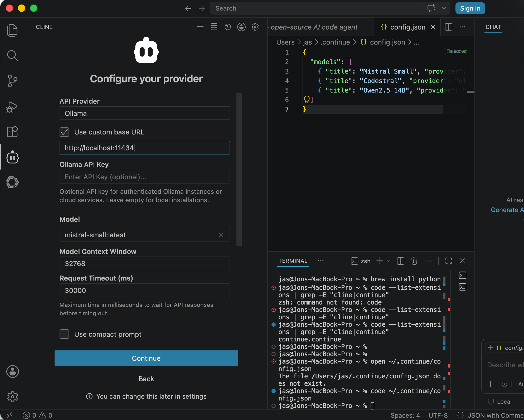Go back in navigation history arrow

point(188,8)
